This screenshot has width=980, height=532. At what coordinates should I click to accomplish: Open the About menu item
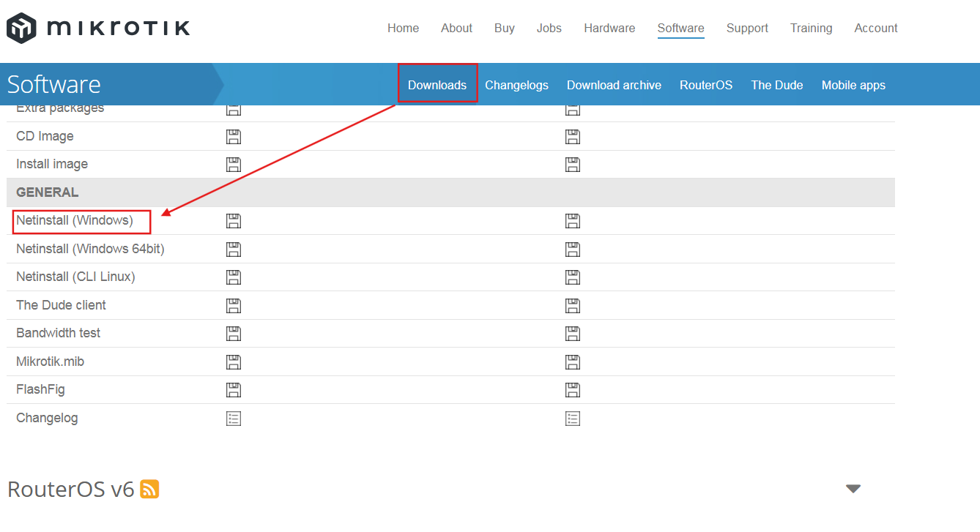pyautogui.click(x=456, y=28)
